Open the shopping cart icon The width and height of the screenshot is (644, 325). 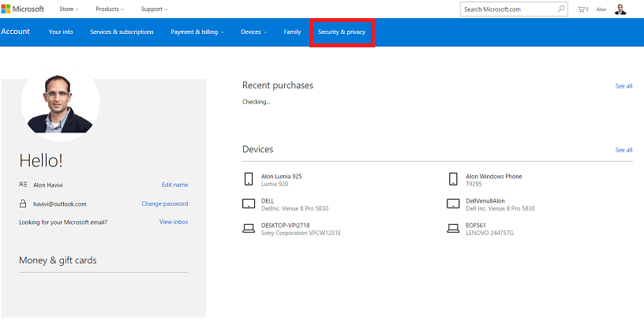pos(581,9)
